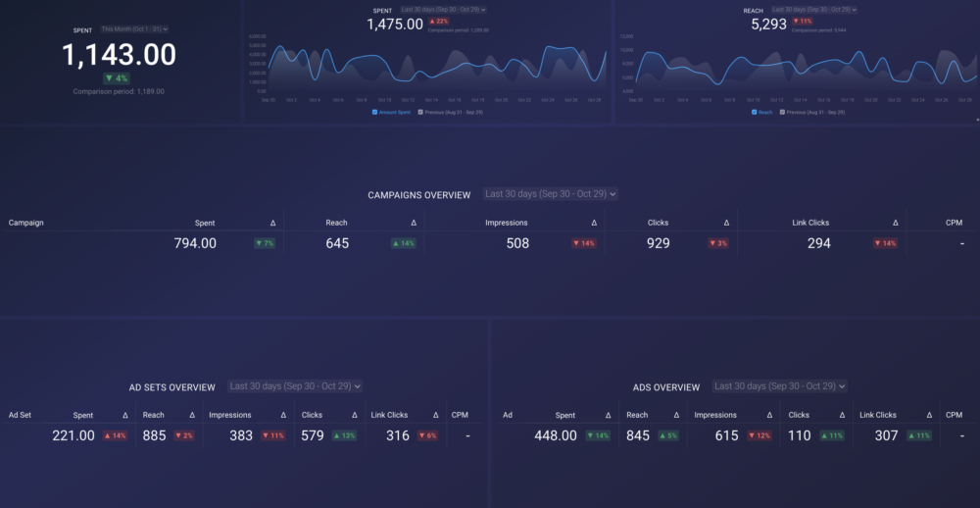Click the 12% badge next to 615

click(x=759, y=435)
